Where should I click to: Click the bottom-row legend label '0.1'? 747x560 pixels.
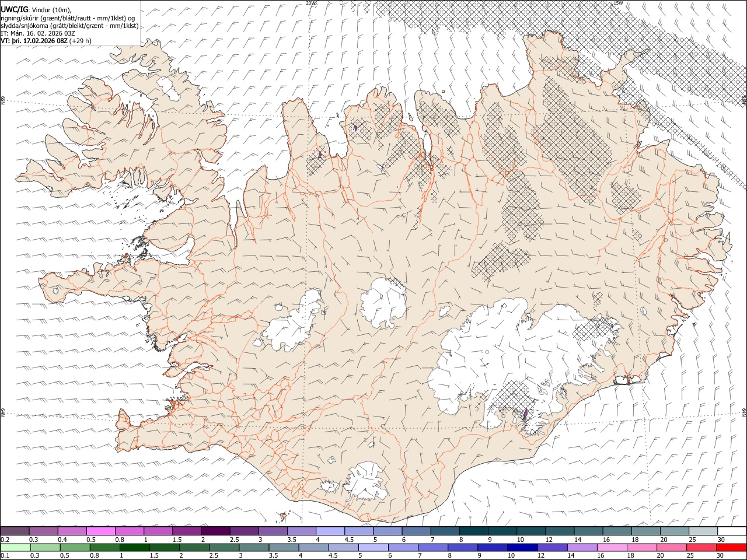(x=5, y=555)
